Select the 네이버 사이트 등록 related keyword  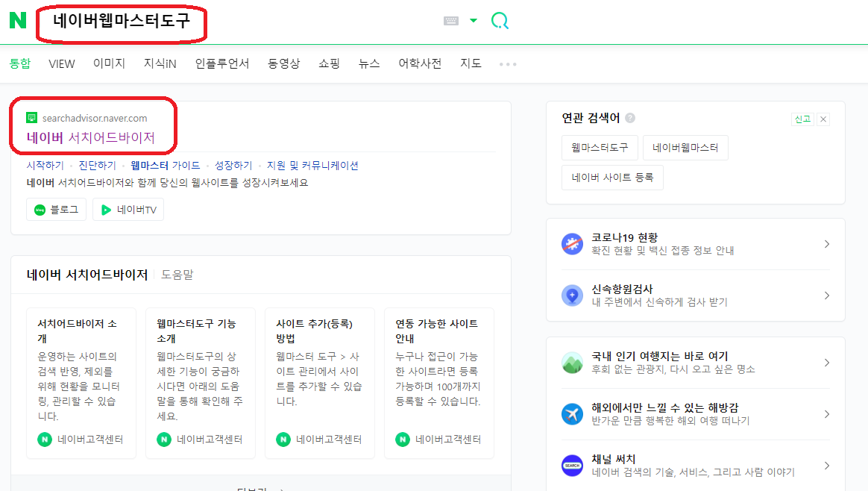[x=612, y=178]
